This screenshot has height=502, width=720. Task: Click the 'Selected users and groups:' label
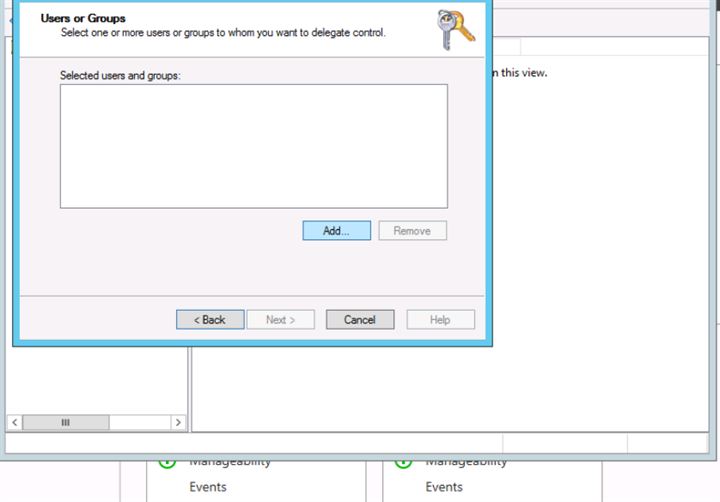coord(120,75)
